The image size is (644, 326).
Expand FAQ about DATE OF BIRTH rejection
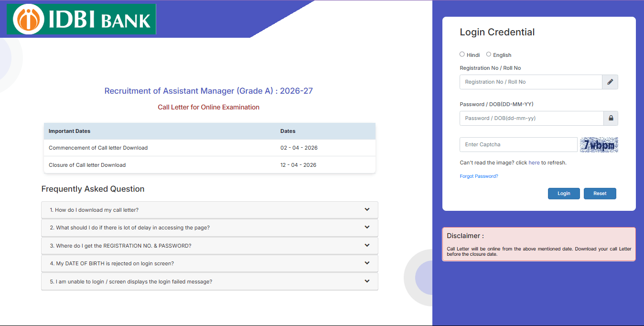(209, 263)
